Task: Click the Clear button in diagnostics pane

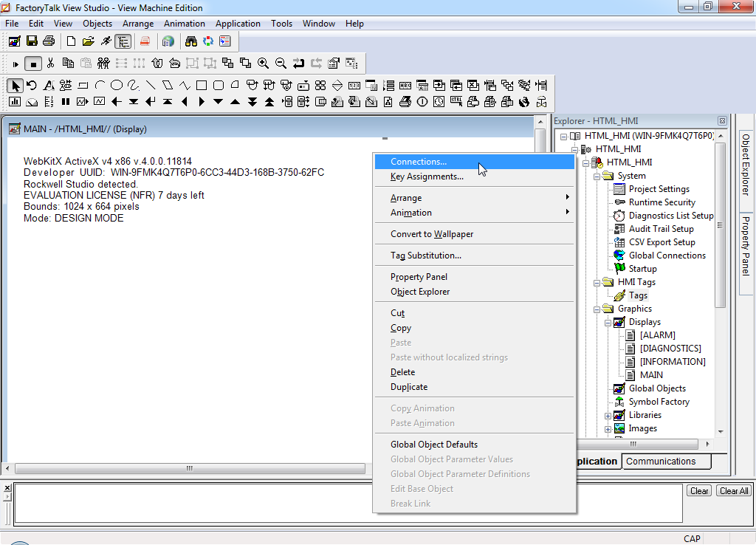Action: pos(699,491)
